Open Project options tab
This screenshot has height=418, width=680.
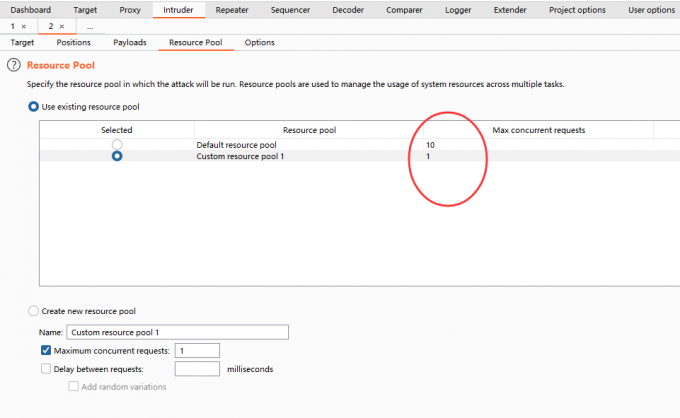coord(577,10)
